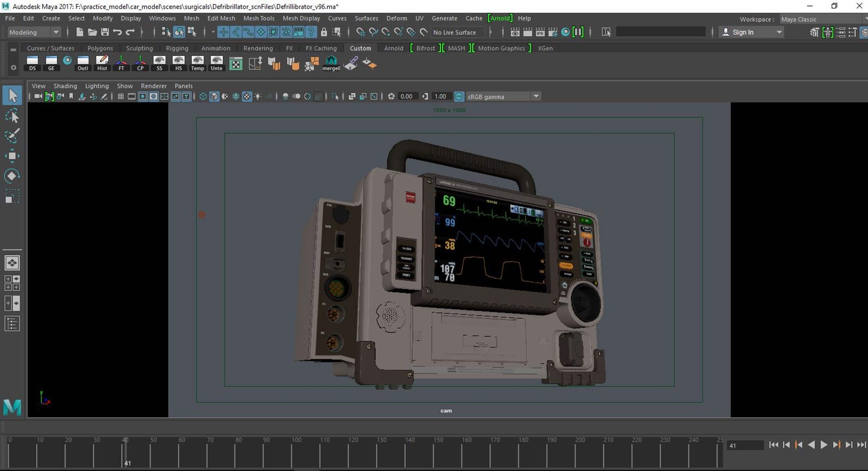Go to start of playback range

point(774,445)
